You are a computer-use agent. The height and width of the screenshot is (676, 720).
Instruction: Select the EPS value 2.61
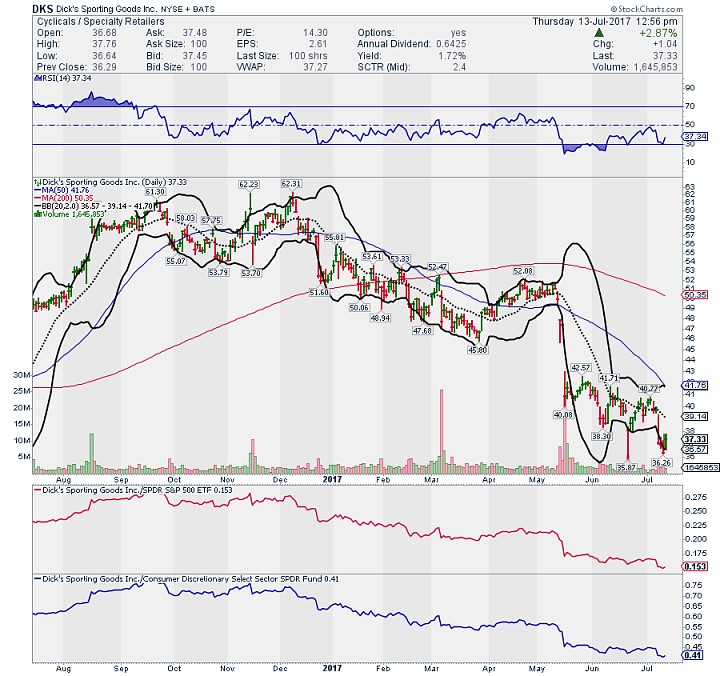(x=318, y=44)
